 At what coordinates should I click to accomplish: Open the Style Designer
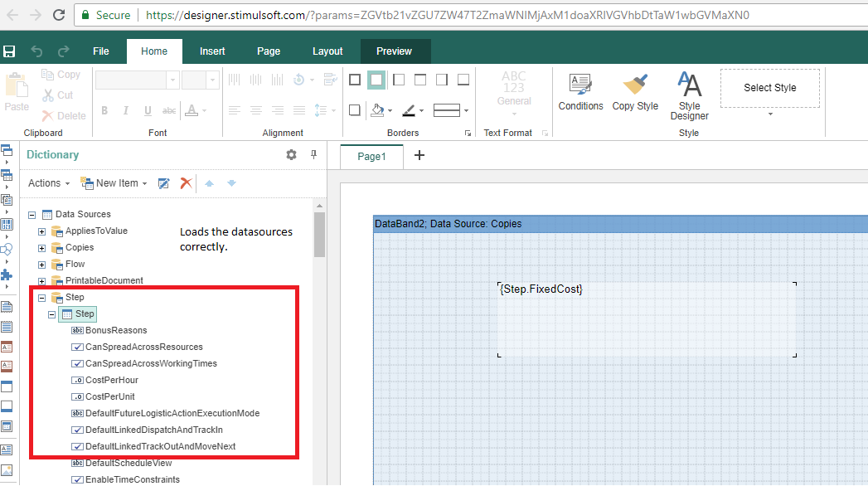[689, 95]
